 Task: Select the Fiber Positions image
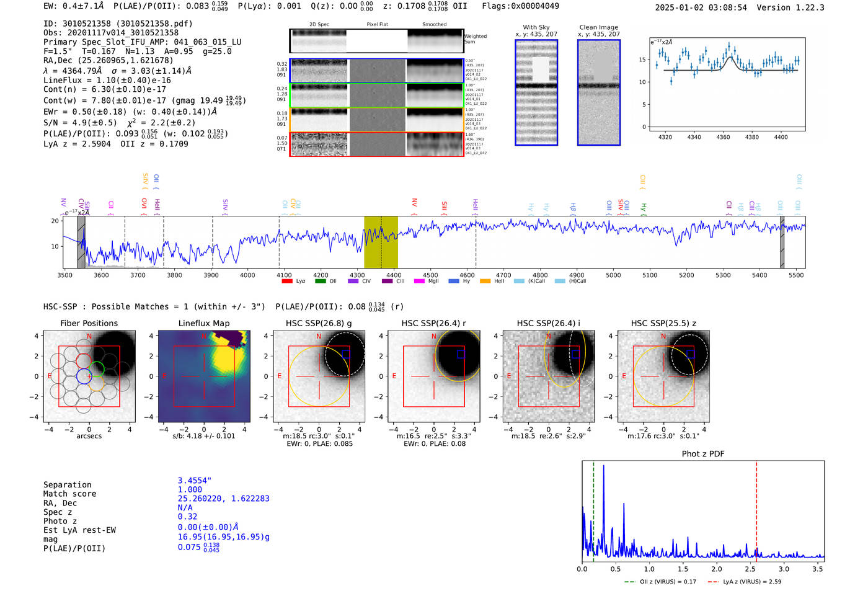pos(89,376)
